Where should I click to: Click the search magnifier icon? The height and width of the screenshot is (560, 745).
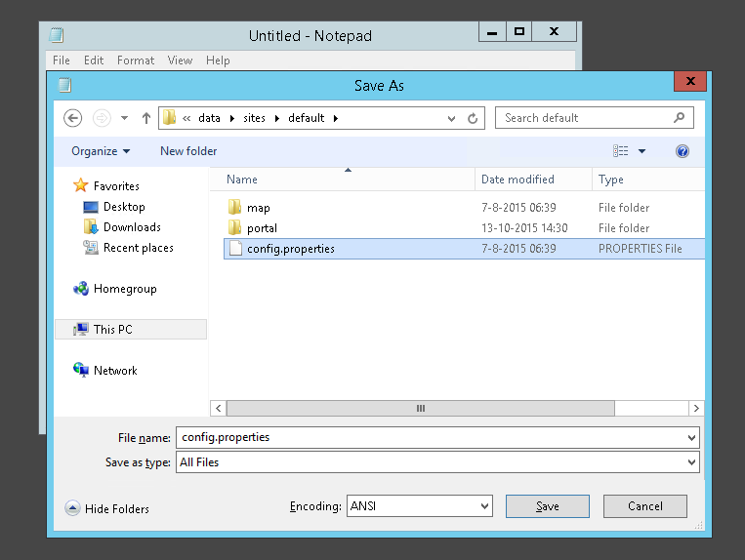[x=680, y=118]
